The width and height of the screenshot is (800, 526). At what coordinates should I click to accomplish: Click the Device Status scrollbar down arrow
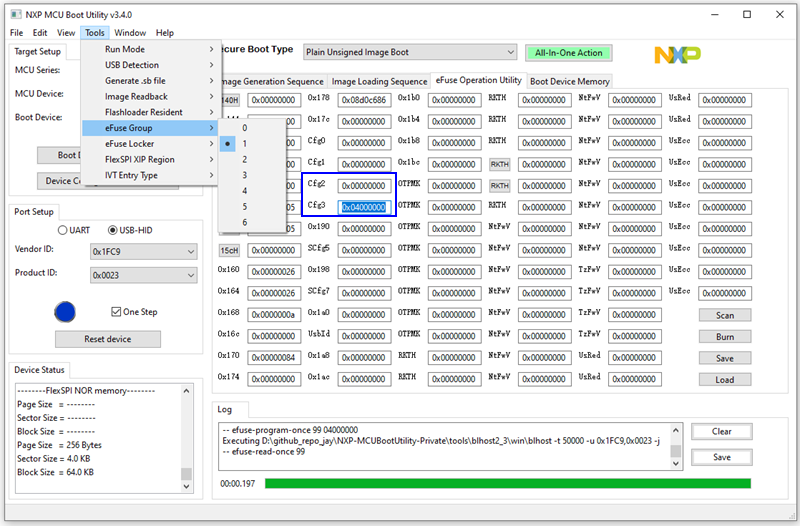[x=186, y=486]
